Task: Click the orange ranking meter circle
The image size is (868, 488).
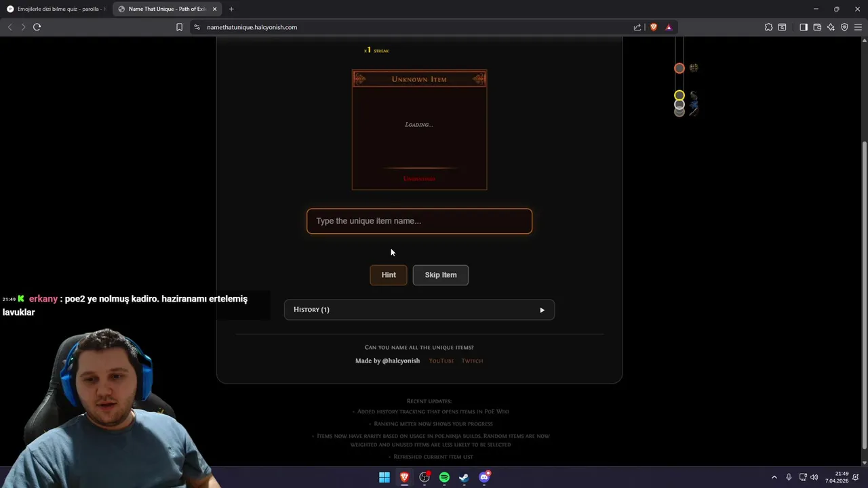Action: point(679,68)
